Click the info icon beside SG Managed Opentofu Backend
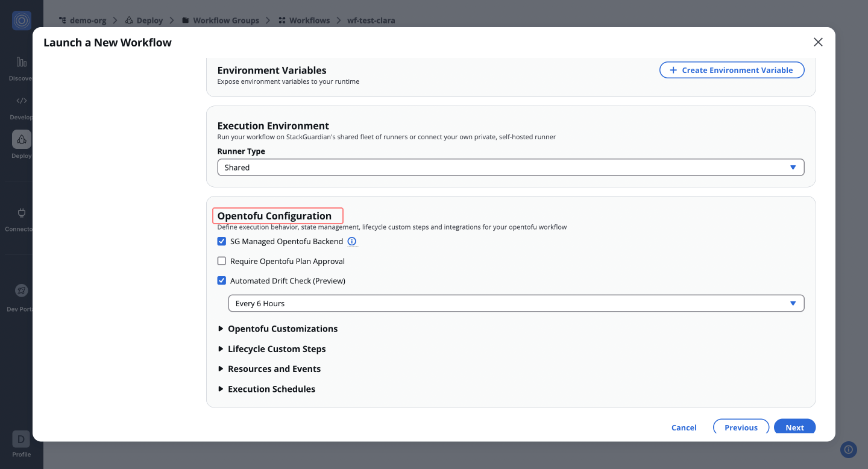This screenshot has height=469, width=868. [352, 242]
